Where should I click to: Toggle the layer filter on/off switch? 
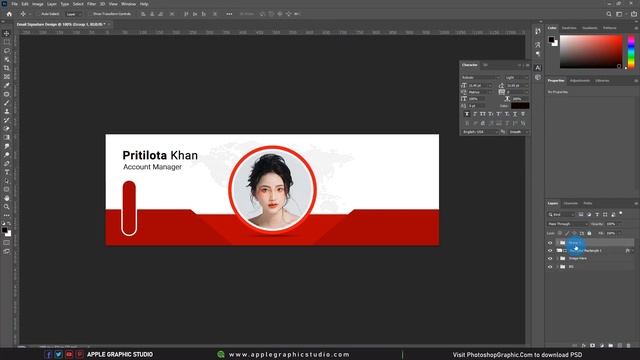(621, 213)
